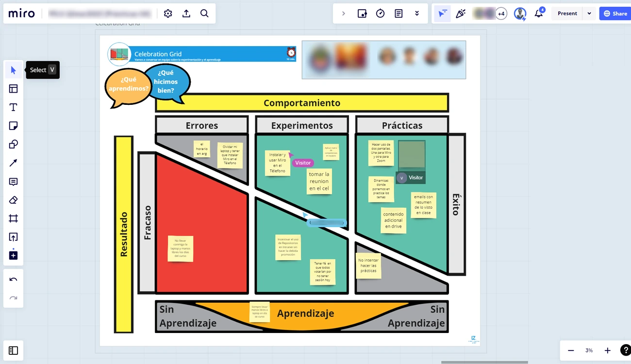Pick the Connection line arrow tool
Viewport: 631px width, 364px height.
[13, 163]
